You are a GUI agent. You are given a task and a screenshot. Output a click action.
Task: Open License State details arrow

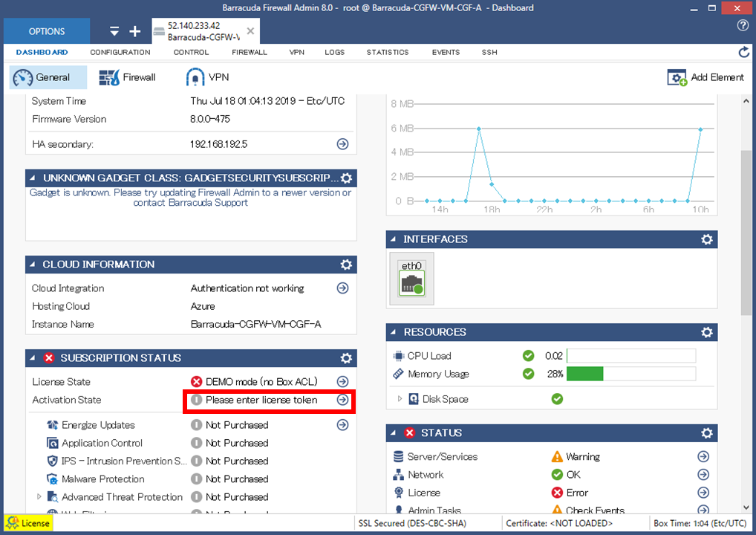(x=343, y=382)
